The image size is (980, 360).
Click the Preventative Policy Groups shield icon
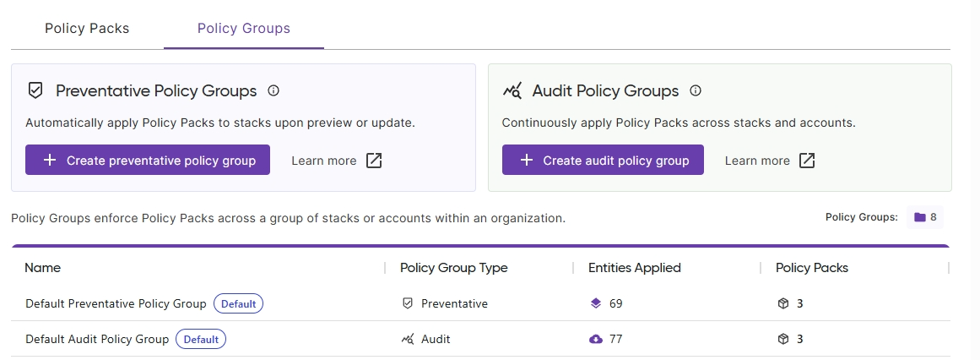pos(35,90)
